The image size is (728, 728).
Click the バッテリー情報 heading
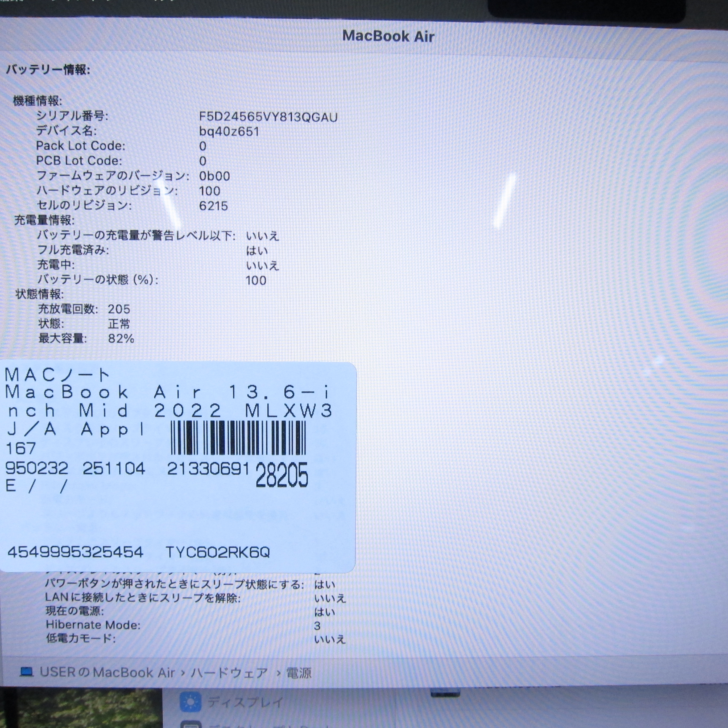click(48, 70)
